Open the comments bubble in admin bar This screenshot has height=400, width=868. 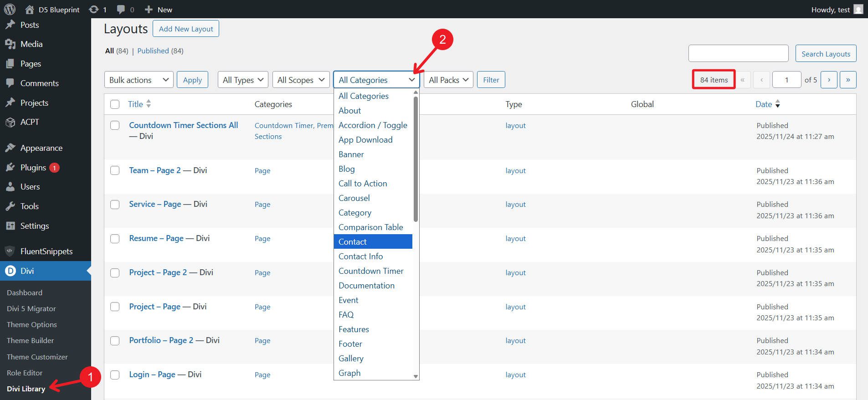pos(121,9)
